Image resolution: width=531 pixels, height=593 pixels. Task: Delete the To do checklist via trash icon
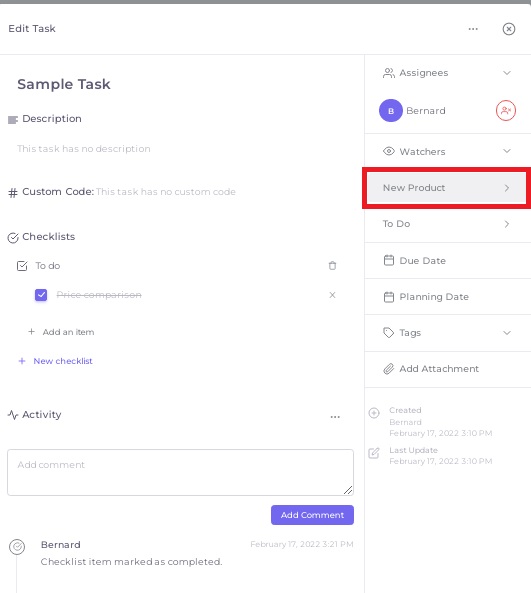(332, 265)
